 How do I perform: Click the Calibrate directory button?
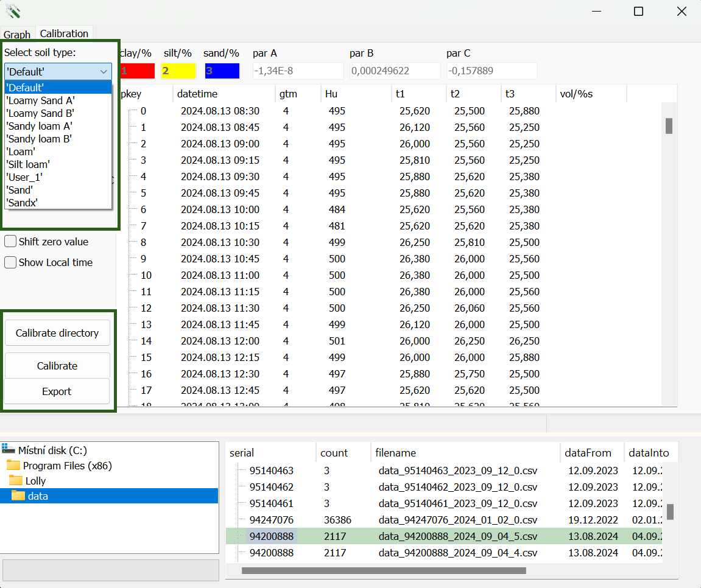tap(57, 333)
